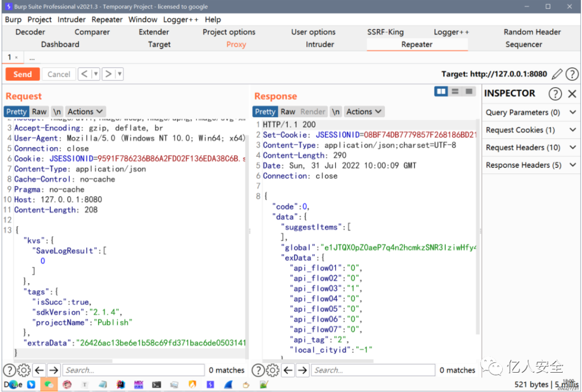Select Pretty view in Response pane
The image size is (582, 392).
coord(265,111)
